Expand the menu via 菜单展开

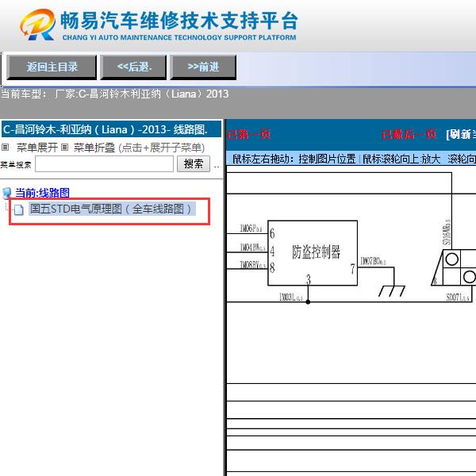(37, 148)
